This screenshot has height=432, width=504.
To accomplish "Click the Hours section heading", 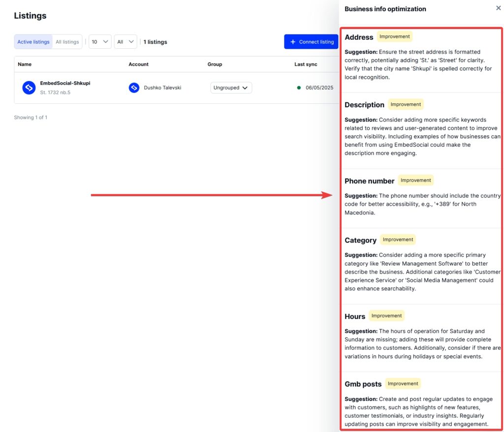I will 355,316.
